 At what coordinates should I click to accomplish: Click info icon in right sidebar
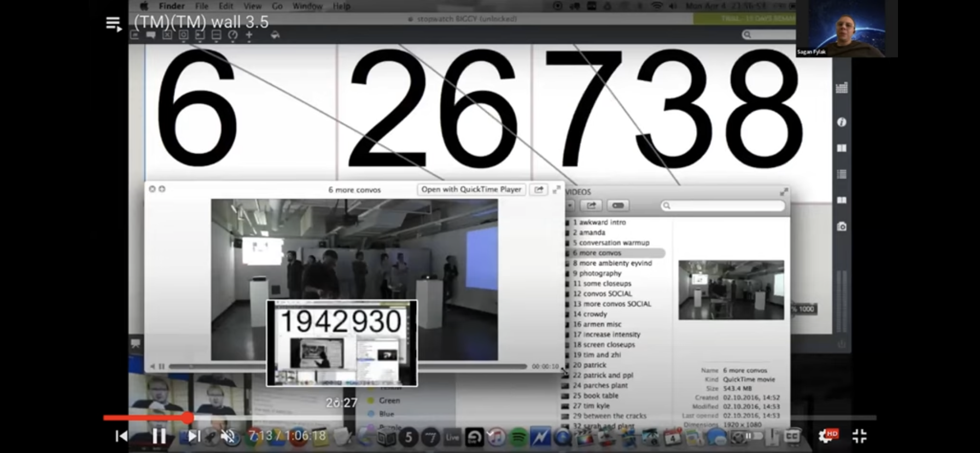point(842,122)
